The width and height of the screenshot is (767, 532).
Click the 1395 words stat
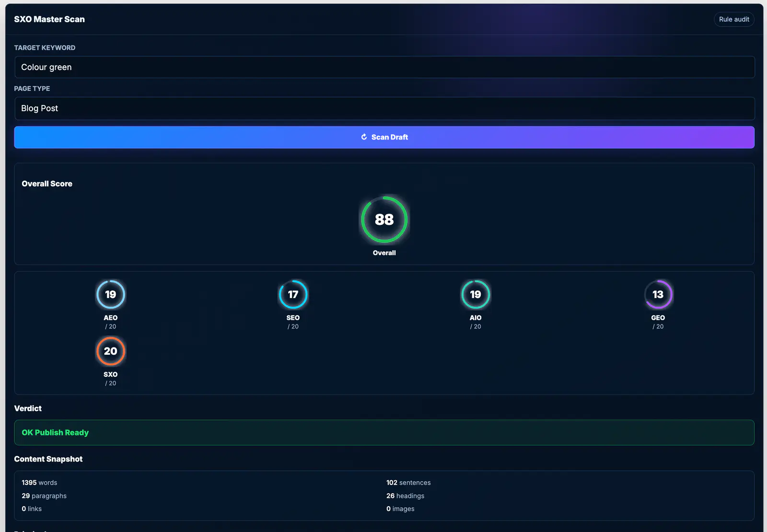[x=39, y=483]
